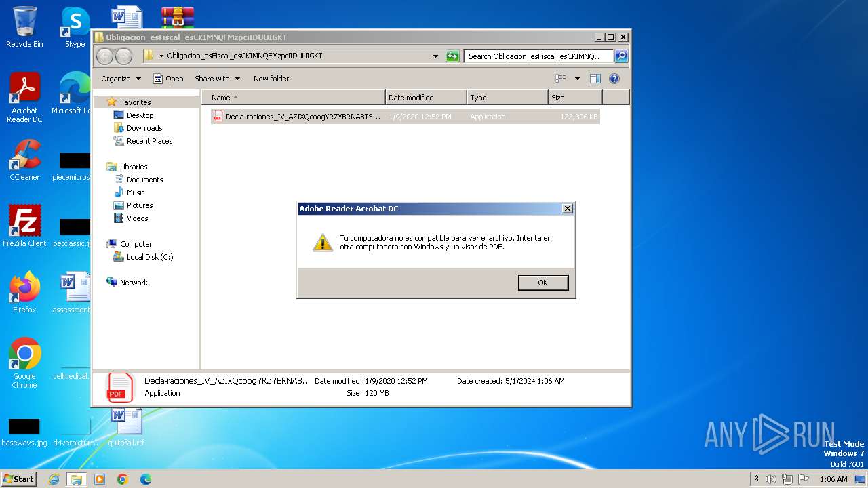Click the New folder button
The height and width of the screenshot is (488, 868).
click(271, 79)
